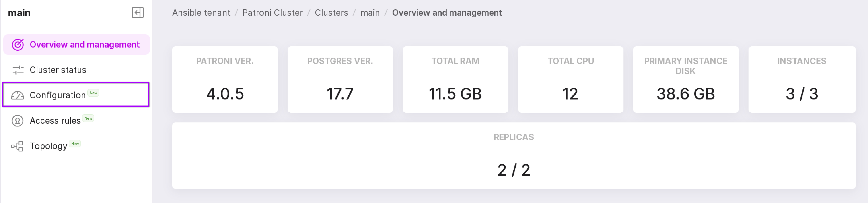The height and width of the screenshot is (203, 868).
Task: Open the Cluster status page
Action: (x=58, y=70)
